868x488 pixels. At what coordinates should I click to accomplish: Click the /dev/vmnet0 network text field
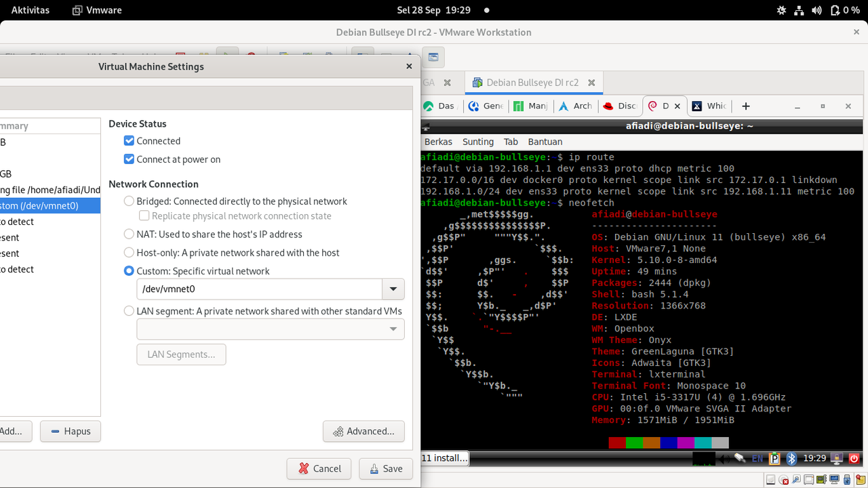pos(260,289)
